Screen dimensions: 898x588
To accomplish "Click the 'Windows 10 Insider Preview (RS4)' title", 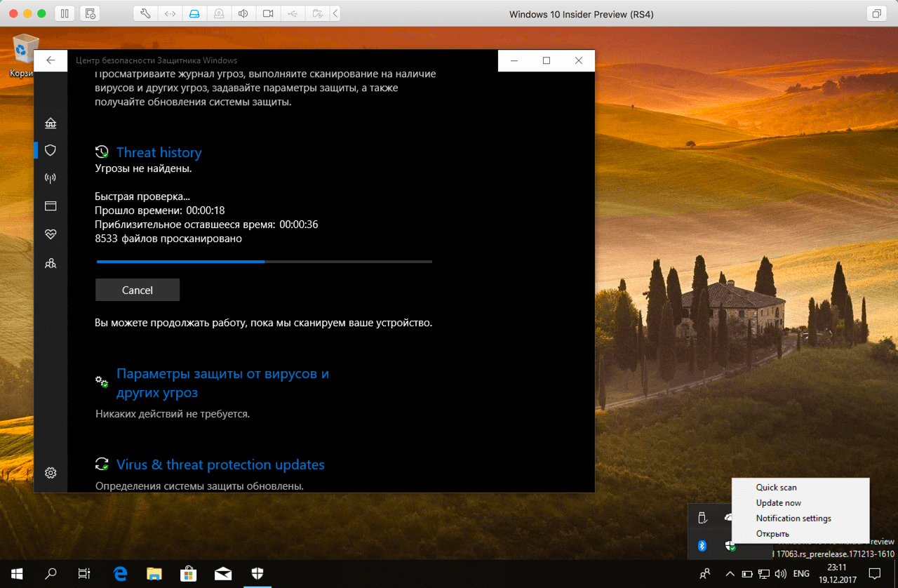I will (x=582, y=14).
